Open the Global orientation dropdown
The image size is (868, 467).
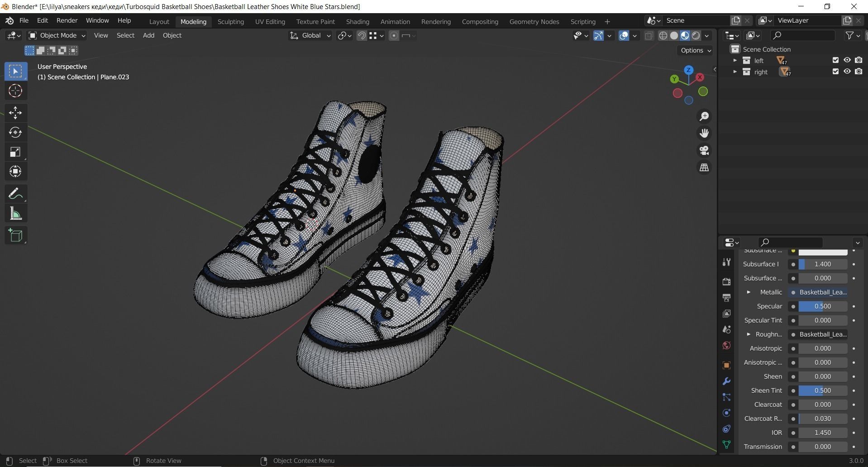[310, 35]
